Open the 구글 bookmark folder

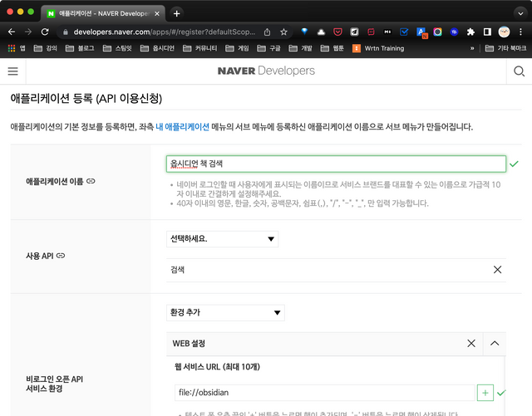(268, 48)
